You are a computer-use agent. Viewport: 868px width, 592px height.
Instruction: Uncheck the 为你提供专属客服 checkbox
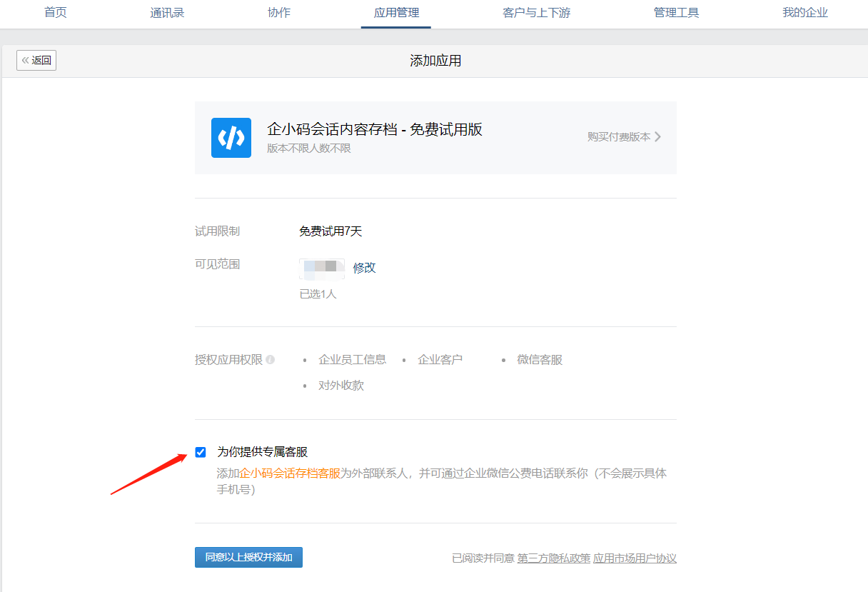[x=201, y=452]
